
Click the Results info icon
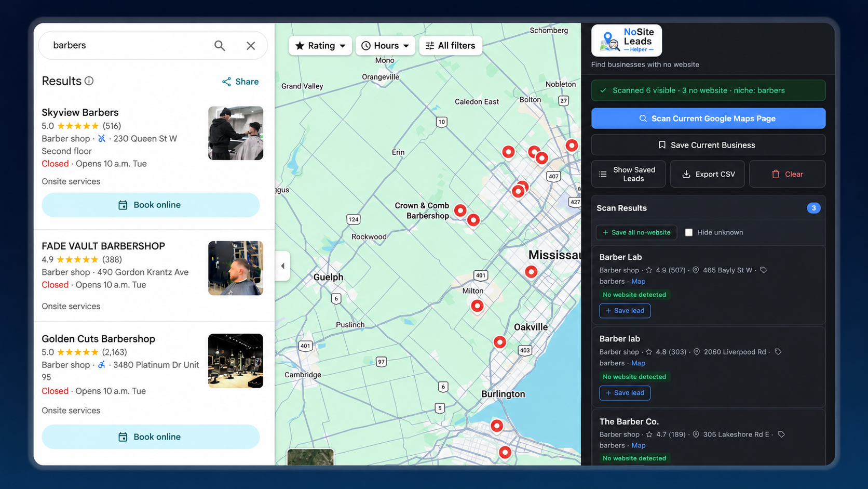(89, 81)
